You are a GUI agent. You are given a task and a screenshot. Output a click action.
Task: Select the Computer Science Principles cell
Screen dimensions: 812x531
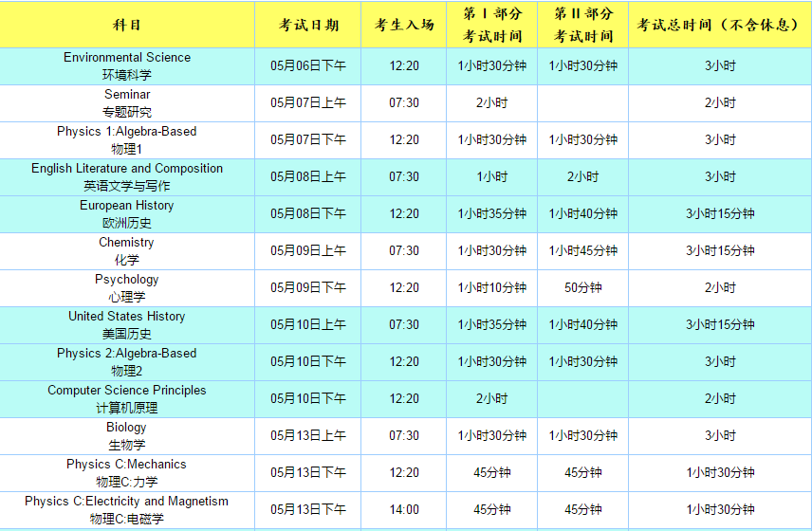pos(127,398)
